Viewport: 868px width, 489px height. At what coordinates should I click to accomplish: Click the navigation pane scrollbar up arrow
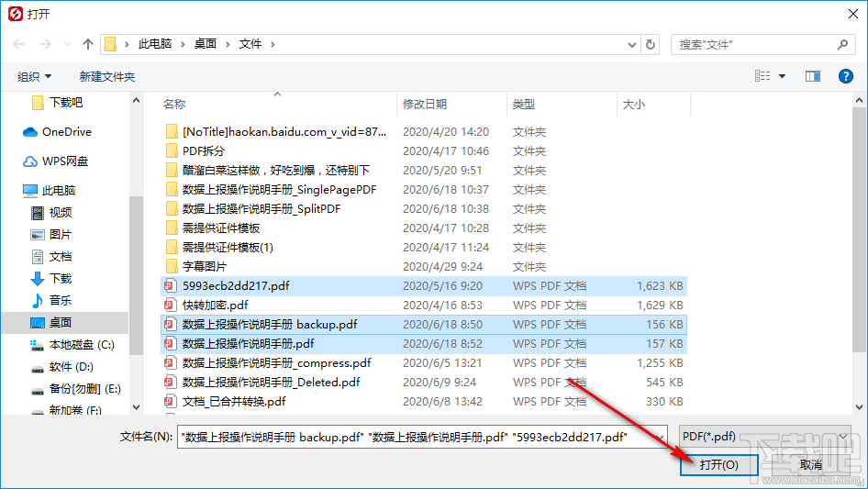click(x=136, y=101)
